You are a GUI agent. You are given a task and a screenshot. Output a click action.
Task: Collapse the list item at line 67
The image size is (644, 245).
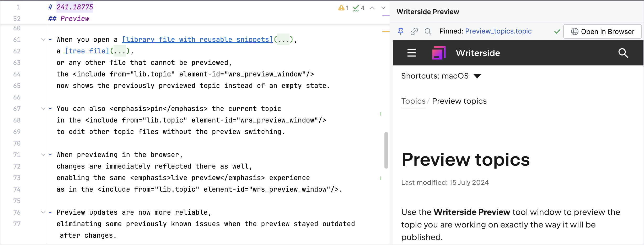click(43, 109)
